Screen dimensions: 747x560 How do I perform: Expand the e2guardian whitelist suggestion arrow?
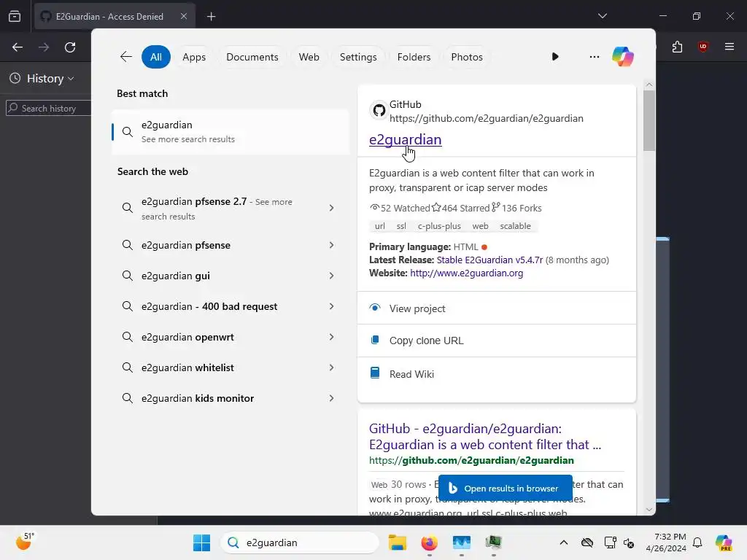[332, 367]
